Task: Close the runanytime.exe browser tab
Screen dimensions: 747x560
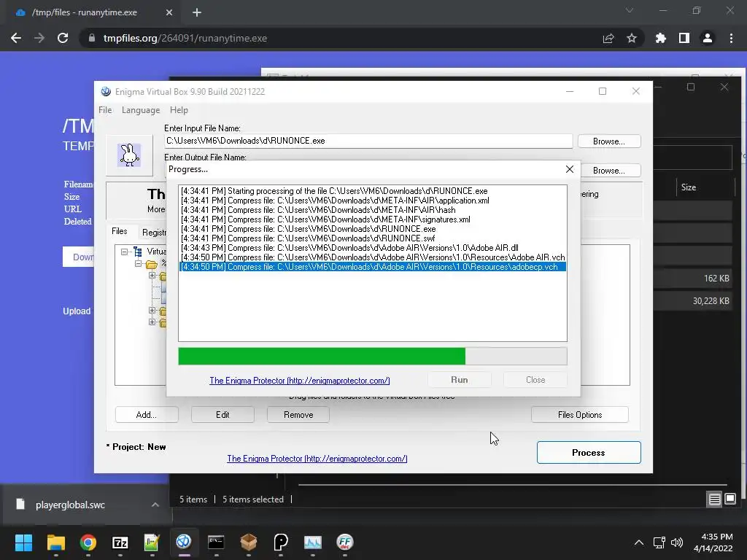Action: (169, 12)
